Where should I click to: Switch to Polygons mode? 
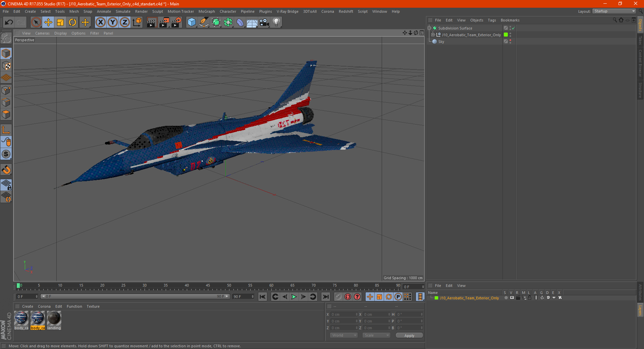[6, 114]
